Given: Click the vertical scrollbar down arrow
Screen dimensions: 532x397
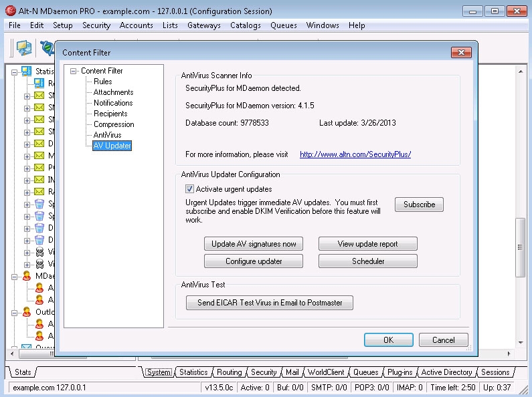Looking at the screenshot, I should pos(520,342).
